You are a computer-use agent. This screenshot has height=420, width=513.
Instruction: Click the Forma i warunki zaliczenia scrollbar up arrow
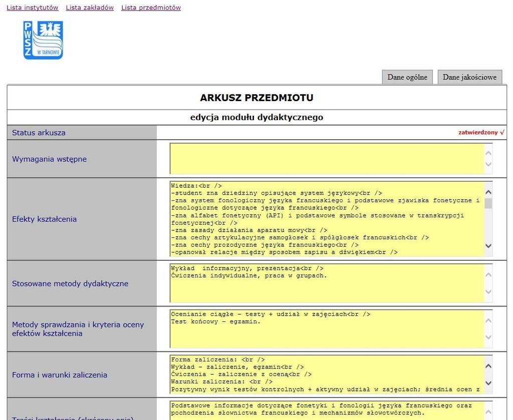click(x=488, y=366)
